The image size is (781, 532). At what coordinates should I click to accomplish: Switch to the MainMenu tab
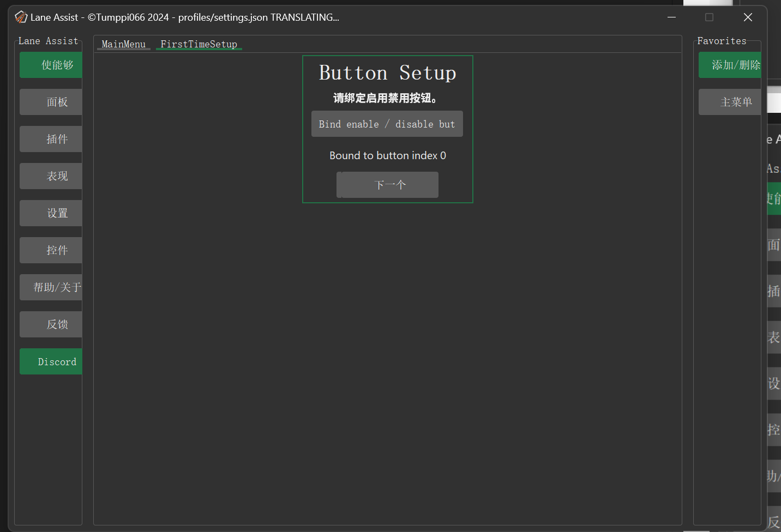coord(123,44)
